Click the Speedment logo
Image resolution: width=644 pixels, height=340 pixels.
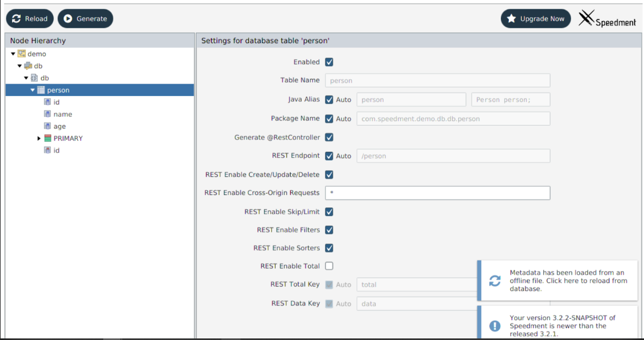point(607,19)
